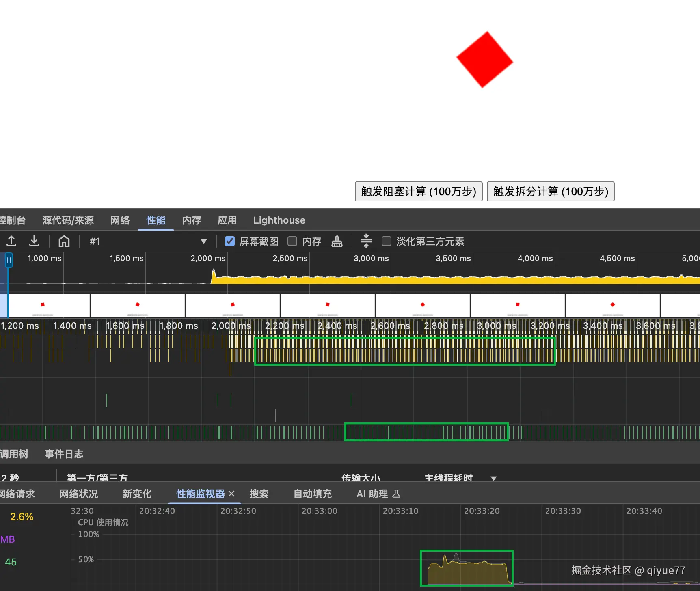Click the red diamond on the page
The height and width of the screenshot is (591, 700).
click(485, 60)
